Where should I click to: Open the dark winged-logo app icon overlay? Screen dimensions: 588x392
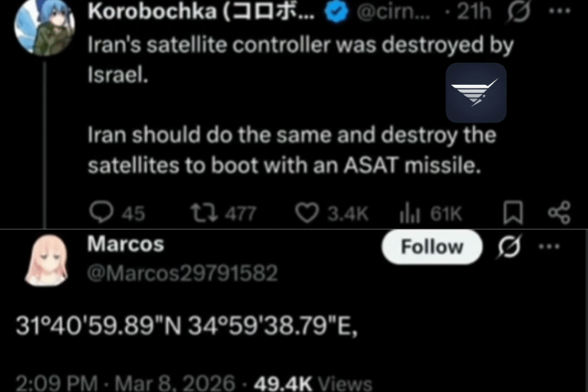476,92
